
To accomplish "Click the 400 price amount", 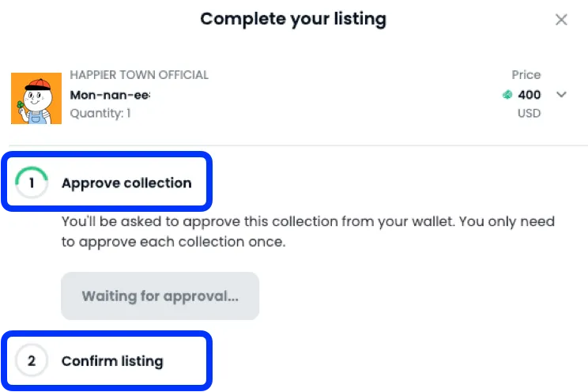I will [x=530, y=95].
